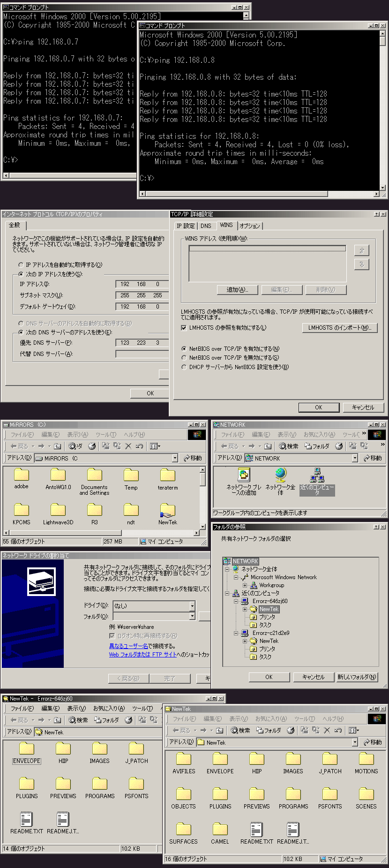Select IP アドレスを自動的に取得する radio button

(21, 265)
